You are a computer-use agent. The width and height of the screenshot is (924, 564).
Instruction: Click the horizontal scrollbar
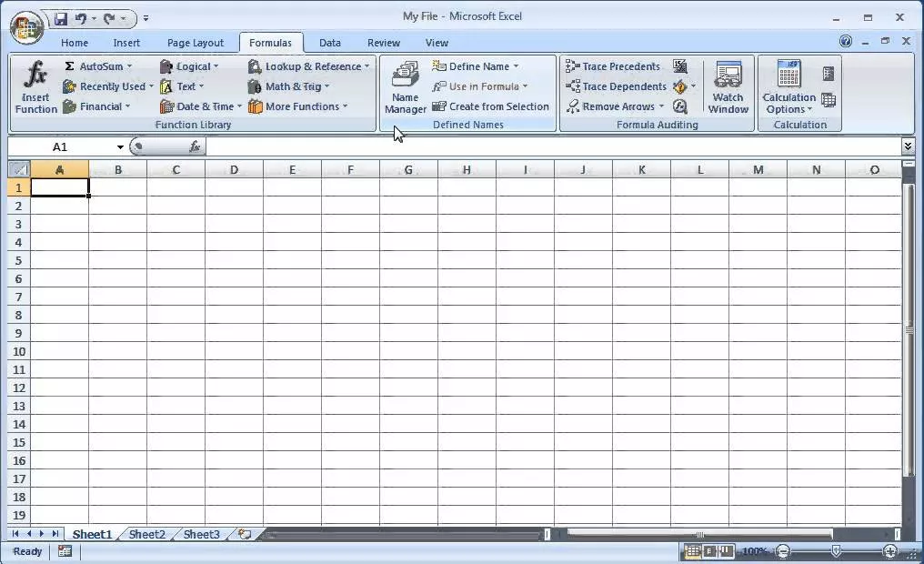tap(699, 535)
